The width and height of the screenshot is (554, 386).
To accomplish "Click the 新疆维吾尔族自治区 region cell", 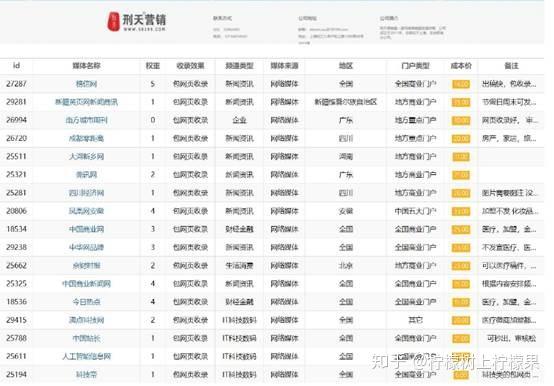I will pyautogui.click(x=346, y=102).
